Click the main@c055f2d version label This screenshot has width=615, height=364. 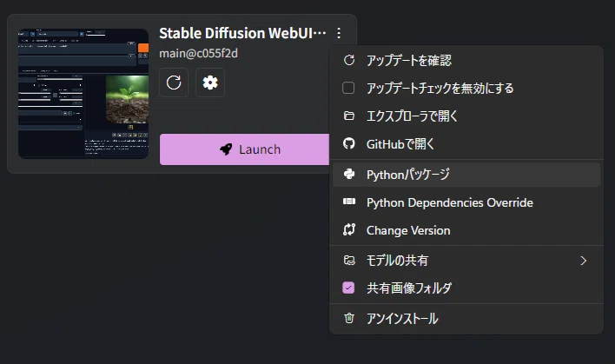(x=198, y=53)
